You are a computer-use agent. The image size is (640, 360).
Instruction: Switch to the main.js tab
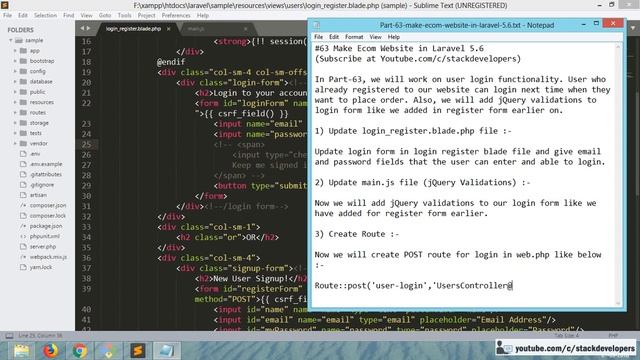[x=196, y=29]
